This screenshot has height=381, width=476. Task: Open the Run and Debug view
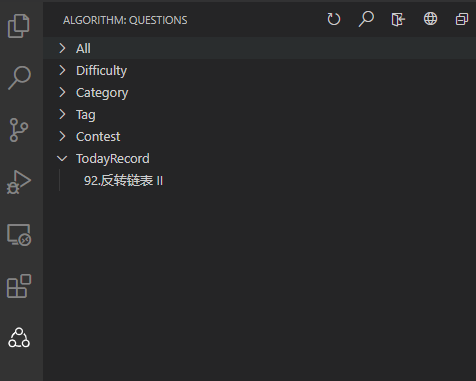19,182
